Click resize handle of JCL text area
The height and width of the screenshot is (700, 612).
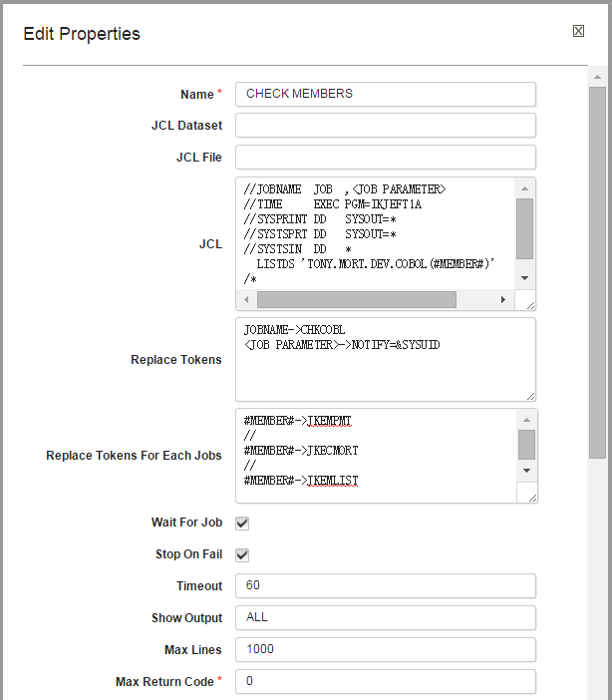tap(529, 303)
